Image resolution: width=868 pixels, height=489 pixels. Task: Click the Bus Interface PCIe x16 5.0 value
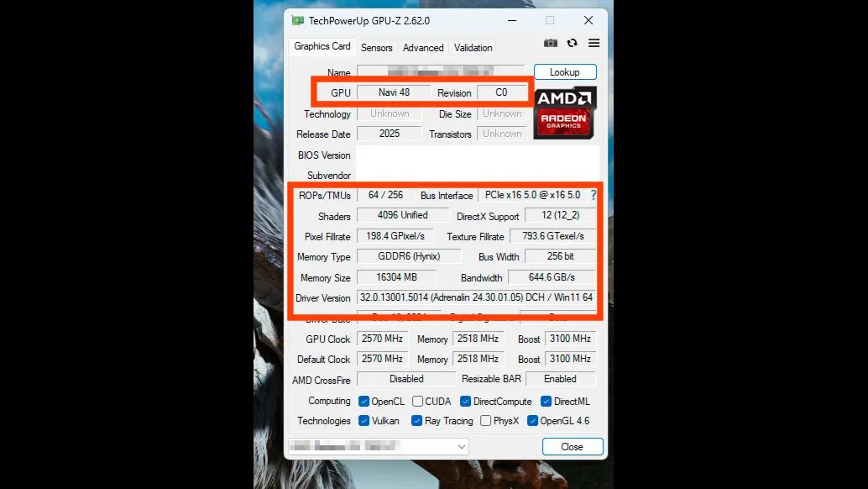click(x=532, y=195)
